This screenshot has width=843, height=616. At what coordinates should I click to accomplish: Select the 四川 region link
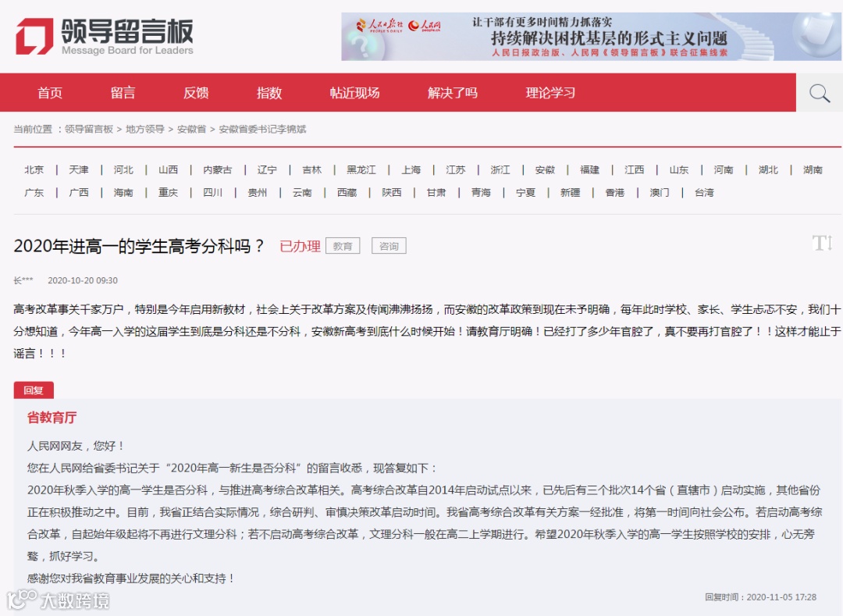(x=213, y=192)
